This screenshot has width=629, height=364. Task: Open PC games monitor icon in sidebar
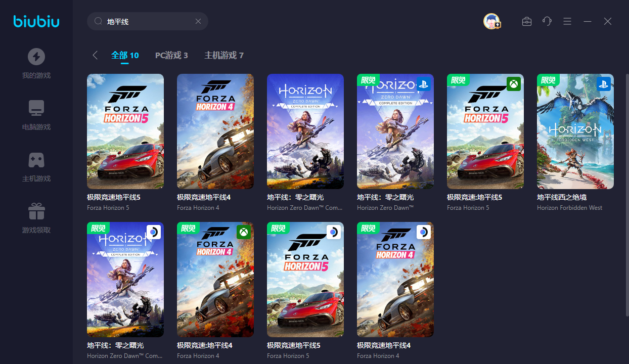(x=36, y=108)
